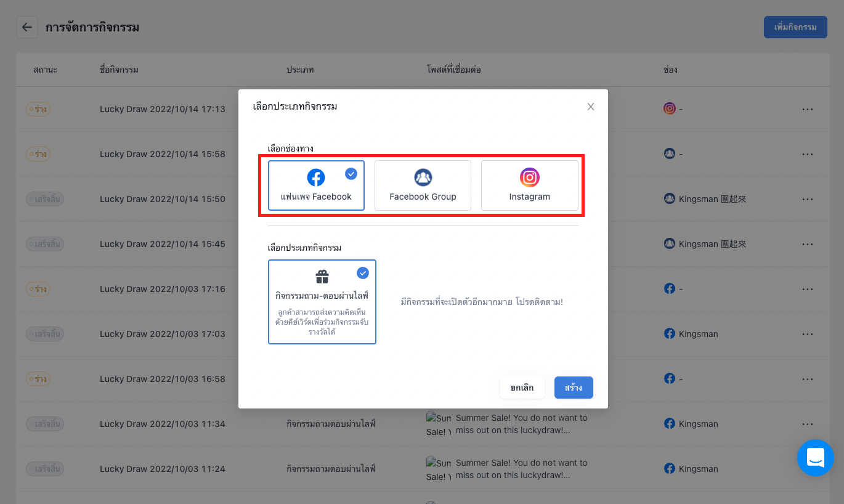Click the ประเภท column header
Viewport: 844px width, 504px height.
[x=300, y=70]
